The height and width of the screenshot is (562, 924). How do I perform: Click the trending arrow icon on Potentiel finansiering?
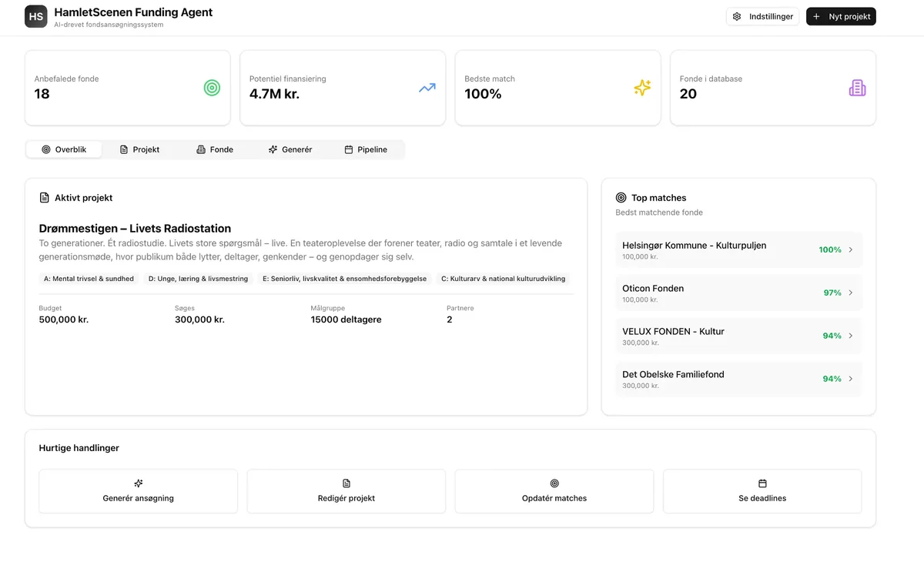click(427, 88)
